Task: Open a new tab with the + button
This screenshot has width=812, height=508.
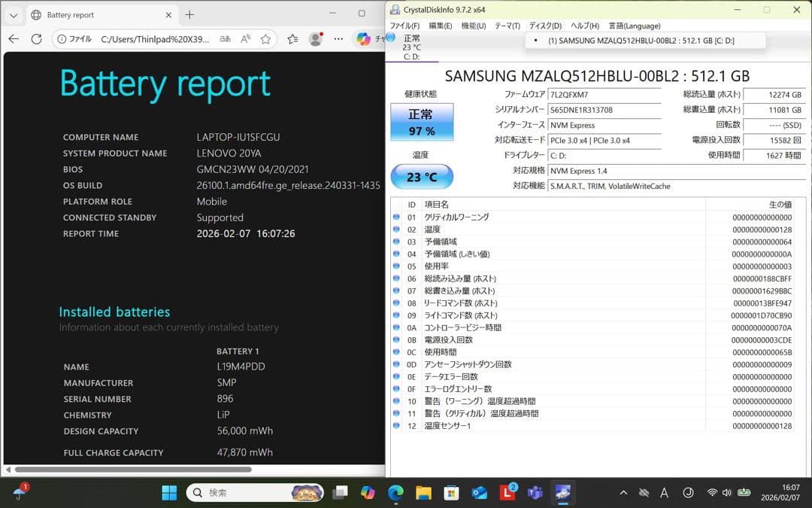Action: click(x=189, y=14)
